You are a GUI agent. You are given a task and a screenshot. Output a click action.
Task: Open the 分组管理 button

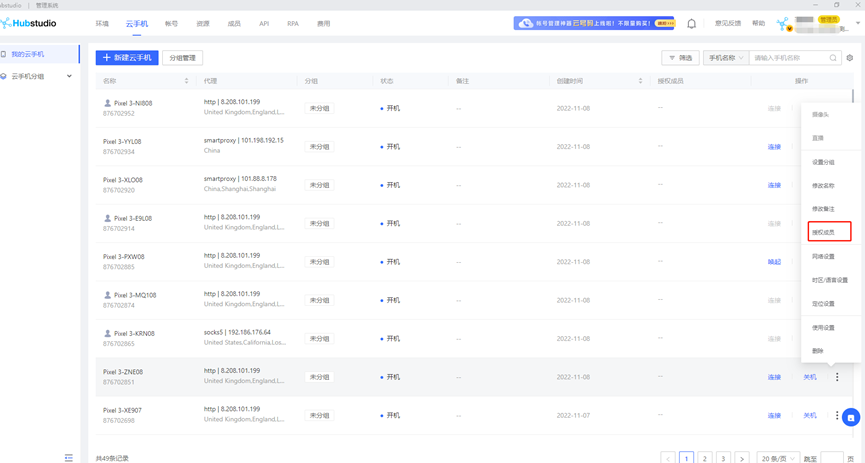(182, 58)
